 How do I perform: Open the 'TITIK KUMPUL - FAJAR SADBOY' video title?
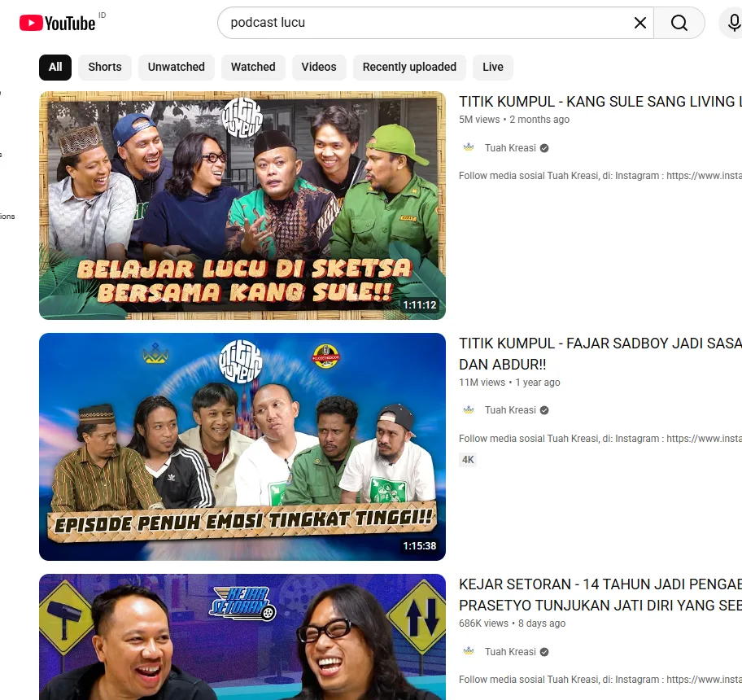600,353
